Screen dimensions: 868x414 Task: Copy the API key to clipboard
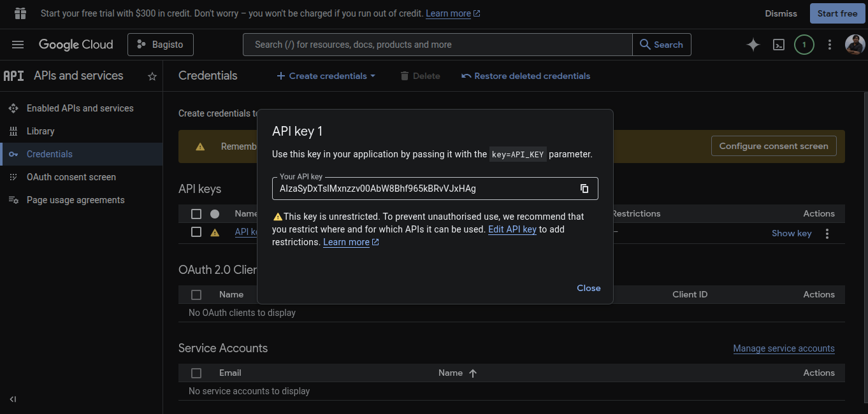[x=584, y=189]
